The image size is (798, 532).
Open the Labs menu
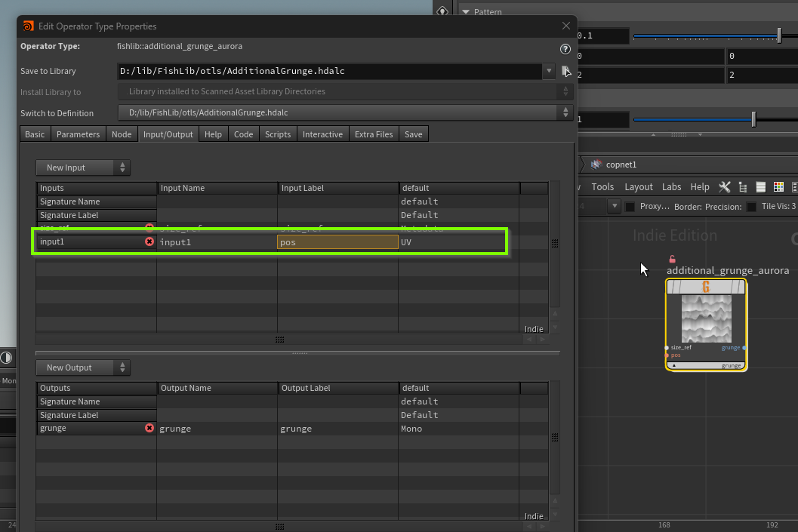click(x=671, y=187)
